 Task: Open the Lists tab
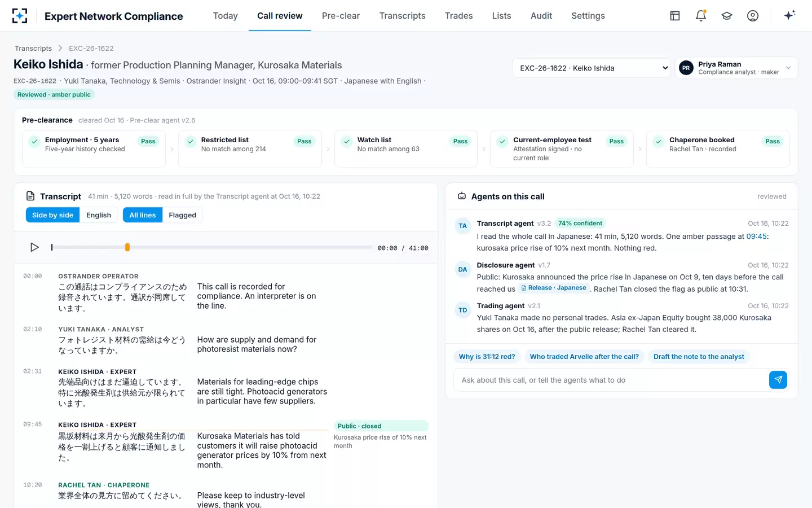point(502,16)
